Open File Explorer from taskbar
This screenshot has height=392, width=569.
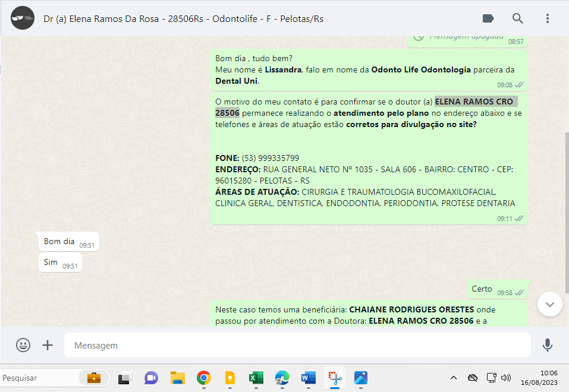click(178, 378)
